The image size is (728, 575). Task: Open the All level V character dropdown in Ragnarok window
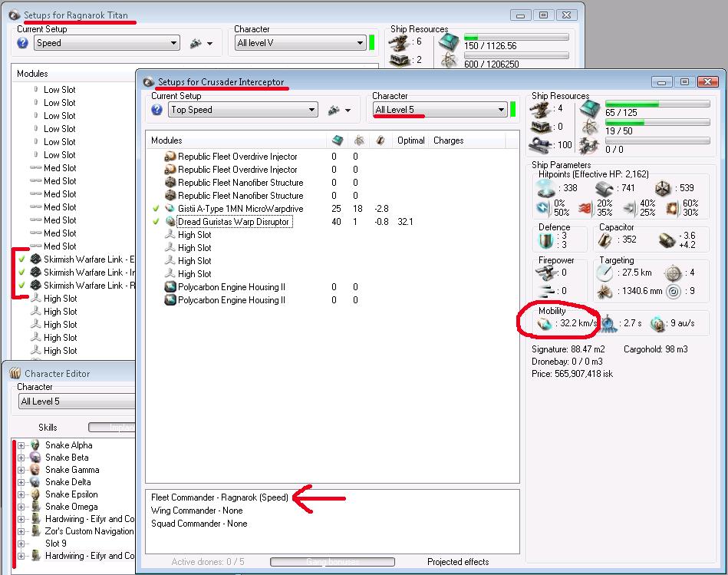pos(301,43)
